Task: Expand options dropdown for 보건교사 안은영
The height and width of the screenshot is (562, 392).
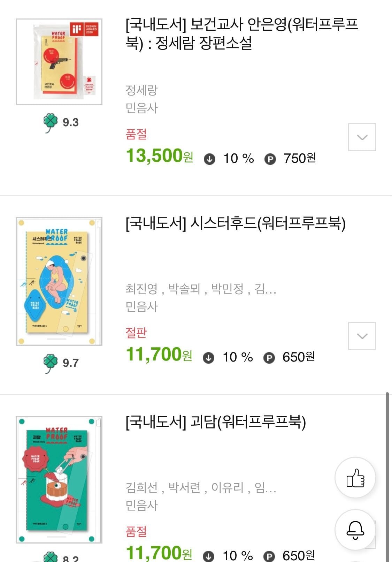Action: tap(362, 137)
